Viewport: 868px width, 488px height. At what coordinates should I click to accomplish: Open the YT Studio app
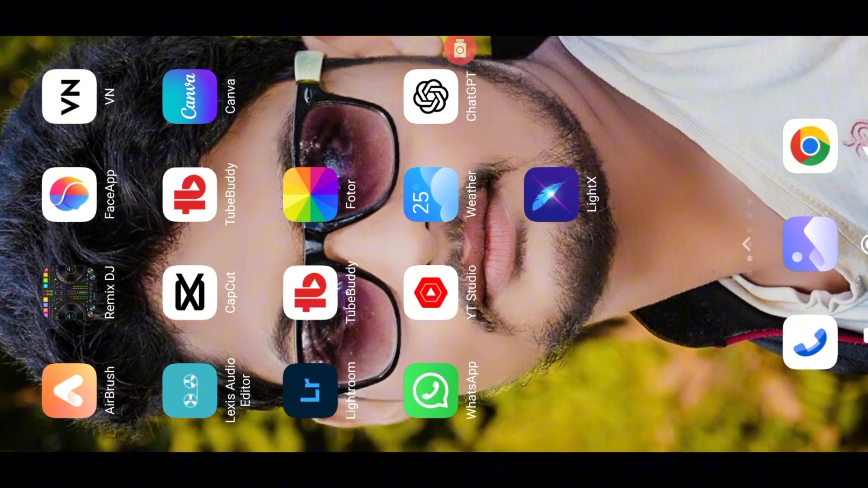(x=431, y=293)
